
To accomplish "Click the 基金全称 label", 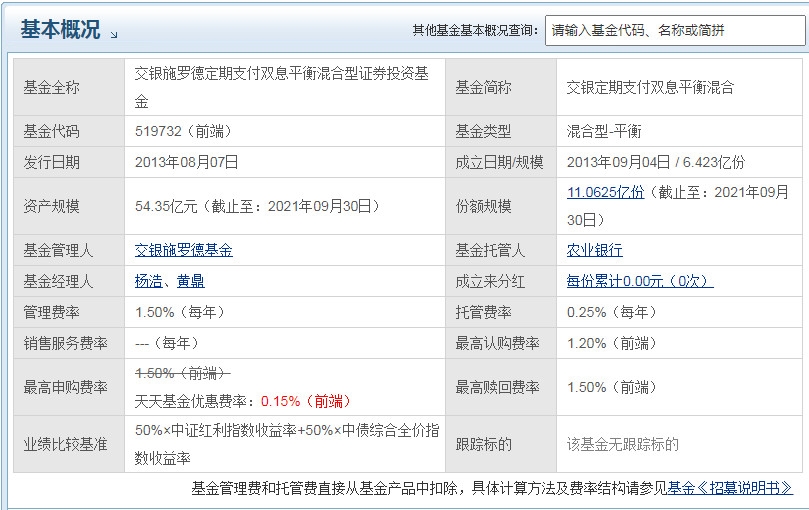I will 51,87.
